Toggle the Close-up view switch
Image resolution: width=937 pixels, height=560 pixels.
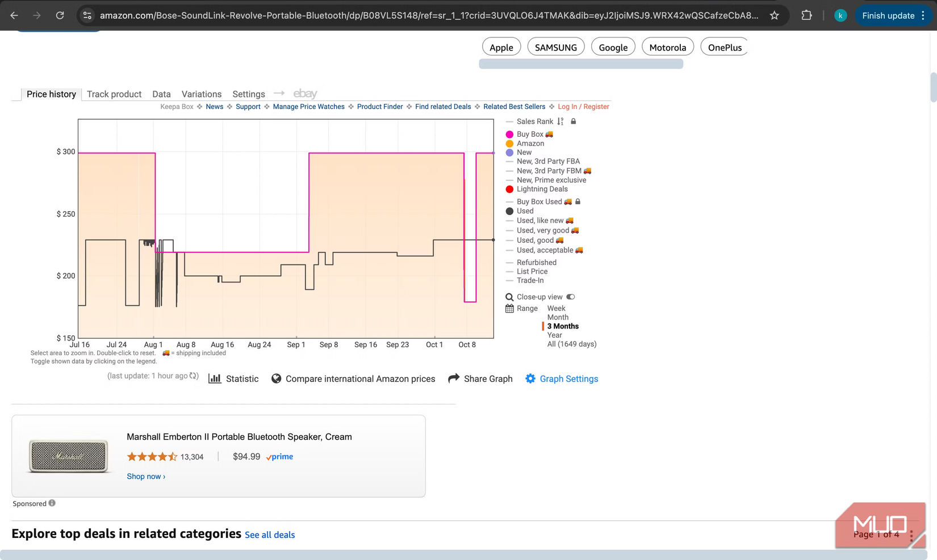[571, 297]
